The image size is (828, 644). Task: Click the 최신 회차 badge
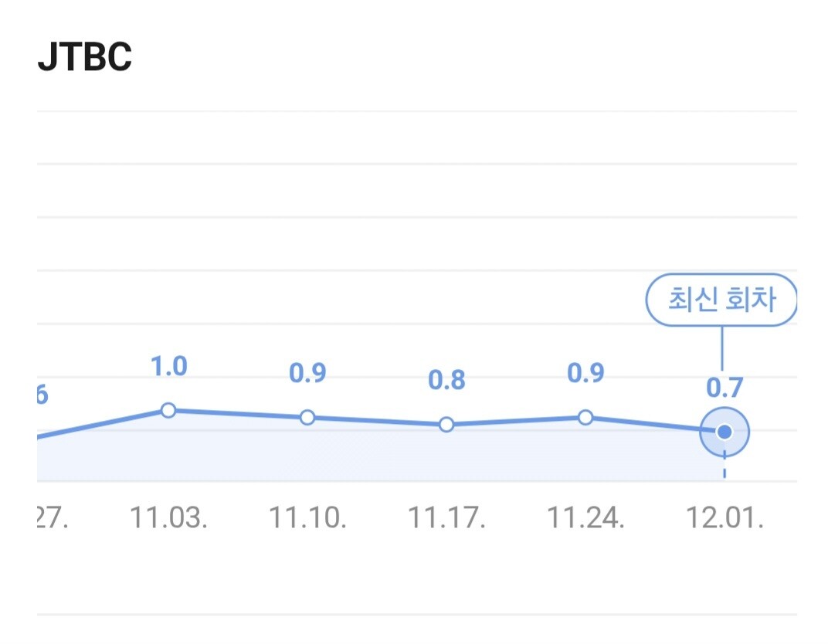tap(721, 300)
